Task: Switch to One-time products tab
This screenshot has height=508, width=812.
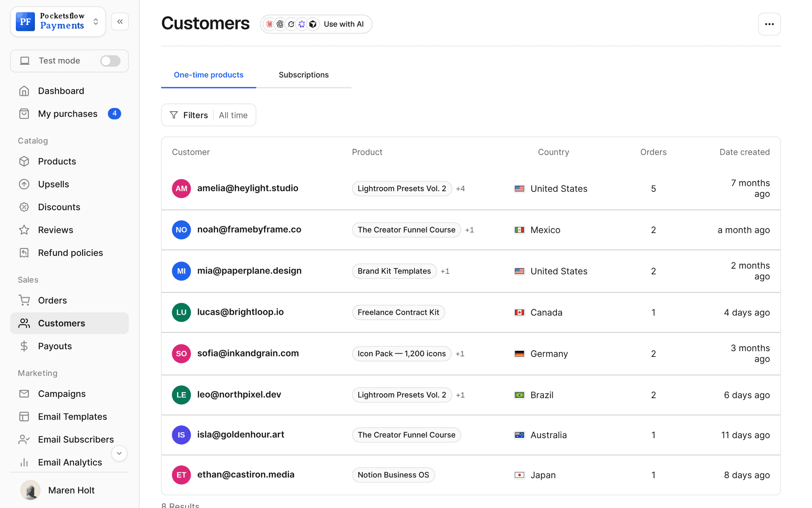Action: tap(209, 75)
